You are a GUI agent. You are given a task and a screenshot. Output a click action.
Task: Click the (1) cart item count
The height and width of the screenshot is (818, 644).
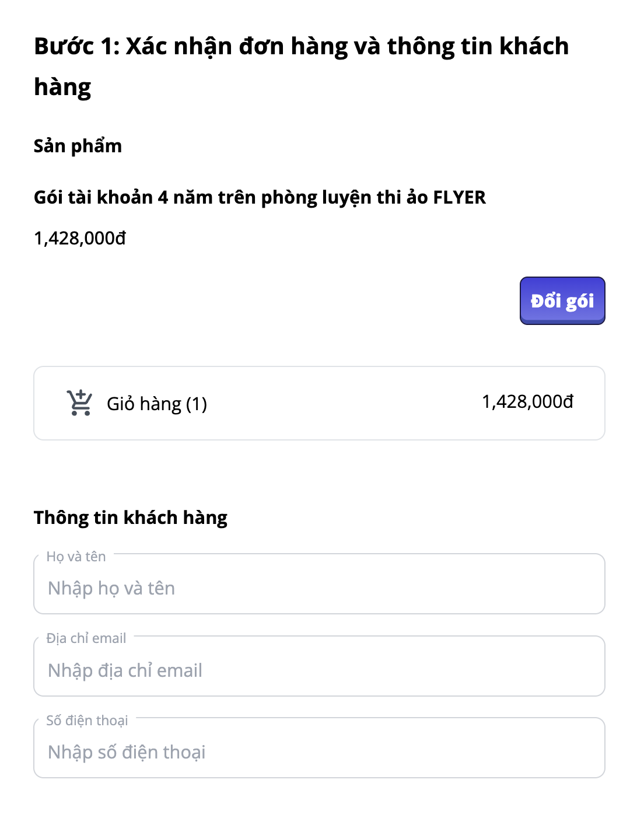(x=197, y=404)
